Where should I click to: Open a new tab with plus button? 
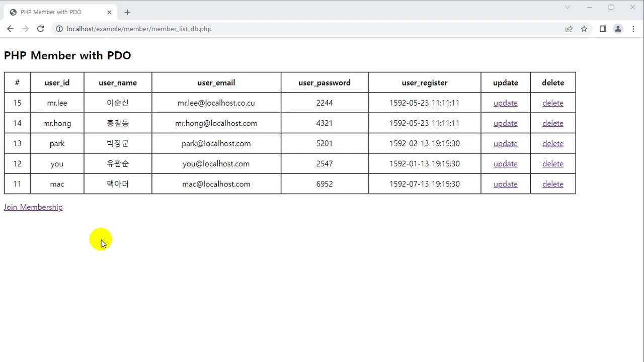[x=127, y=12]
